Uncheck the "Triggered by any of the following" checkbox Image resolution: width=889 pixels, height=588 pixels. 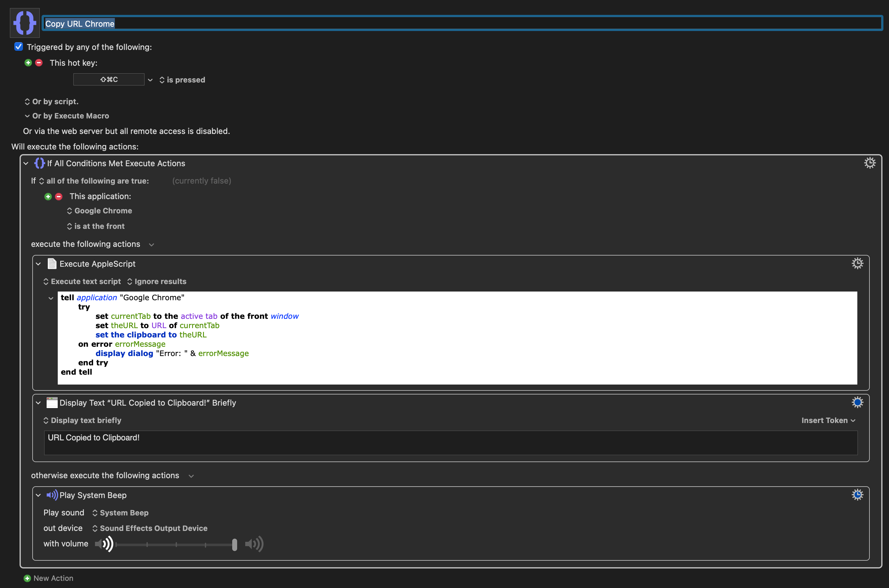[x=18, y=47]
